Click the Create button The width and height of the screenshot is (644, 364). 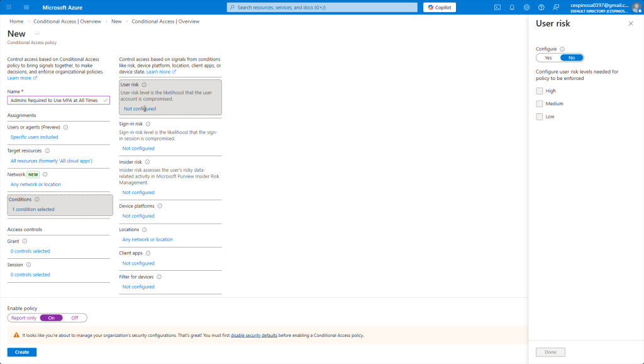[x=22, y=352]
